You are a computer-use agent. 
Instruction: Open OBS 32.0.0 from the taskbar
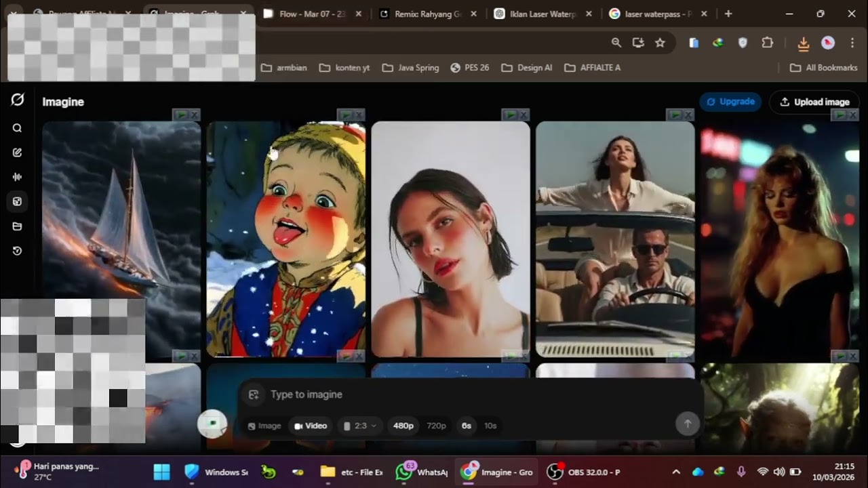pos(585,472)
